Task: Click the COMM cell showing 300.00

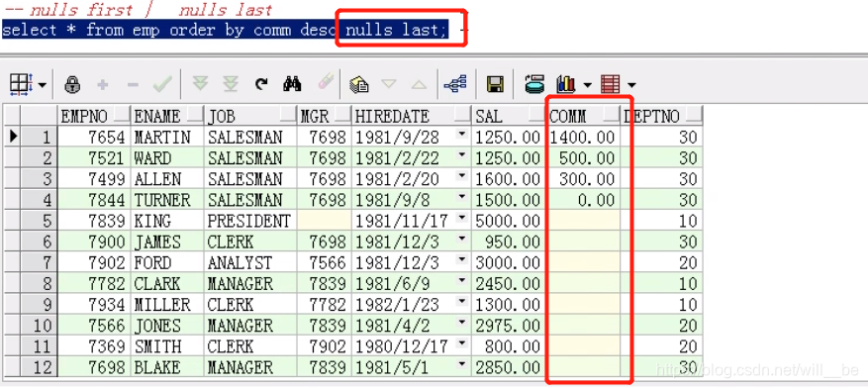Action: click(x=584, y=179)
